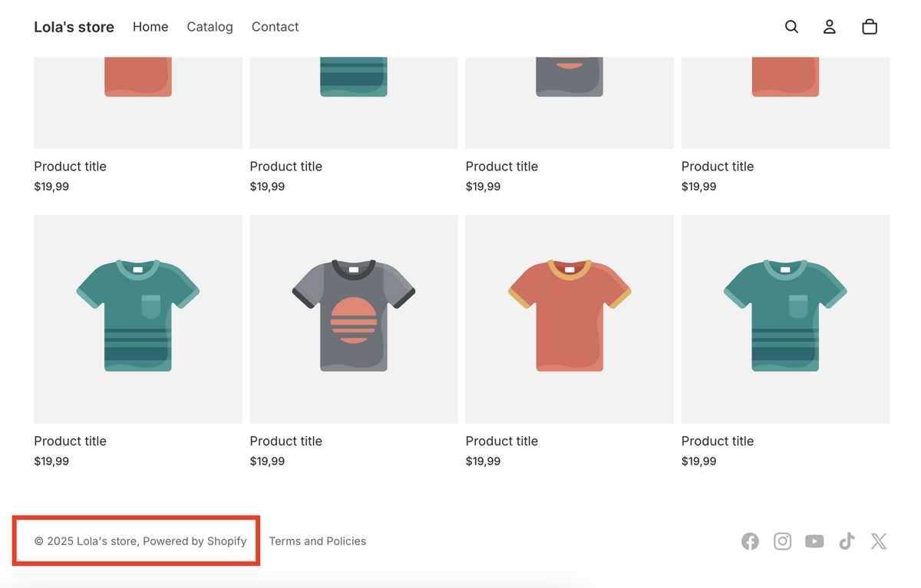
Task: Visit the store's Facebook icon
Action: coord(750,541)
